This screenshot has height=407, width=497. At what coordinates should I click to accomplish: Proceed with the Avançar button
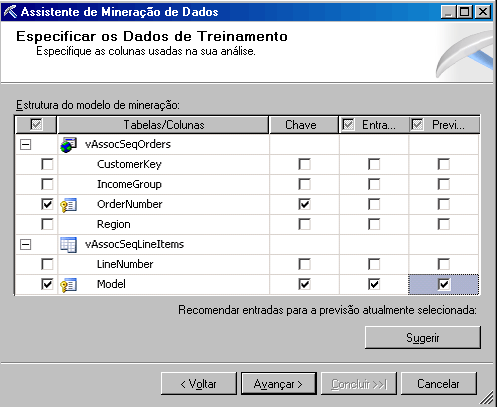(x=279, y=384)
